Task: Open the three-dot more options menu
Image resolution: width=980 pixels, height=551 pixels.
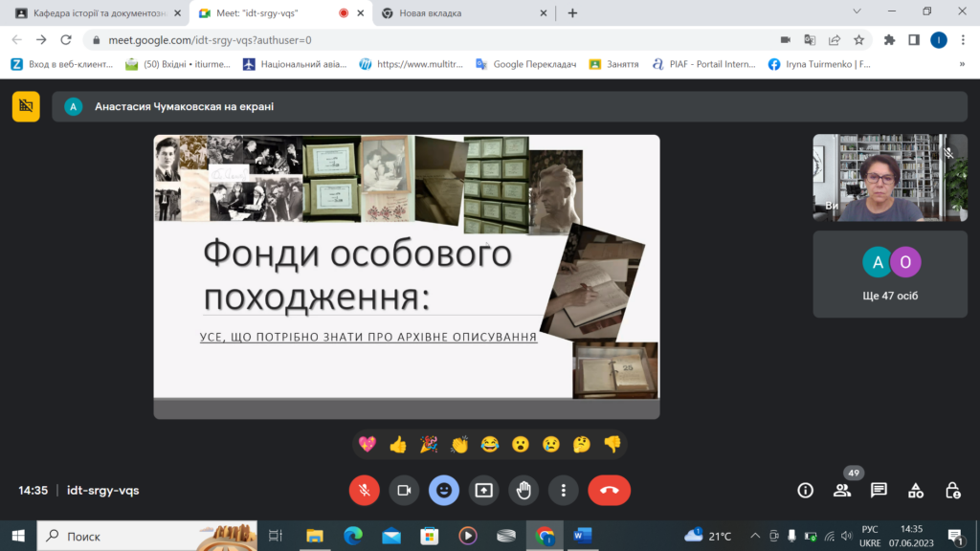Action: tap(564, 490)
